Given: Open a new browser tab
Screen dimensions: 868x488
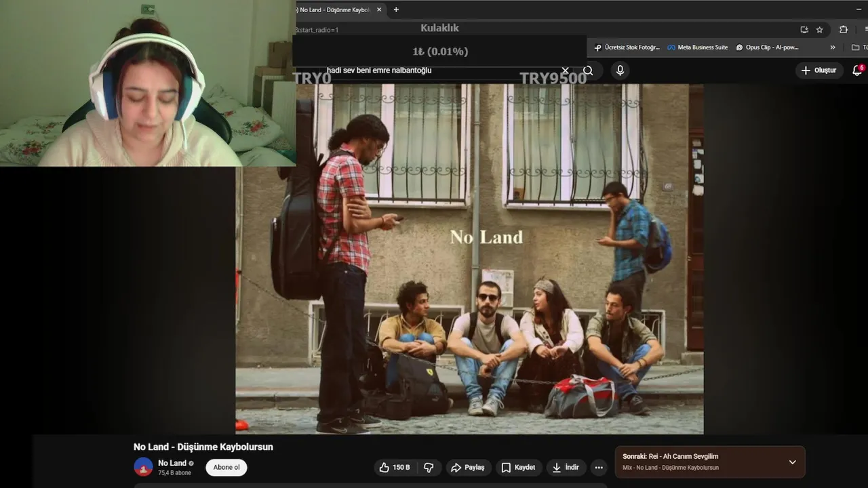Looking at the screenshot, I should tap(396, 9).
